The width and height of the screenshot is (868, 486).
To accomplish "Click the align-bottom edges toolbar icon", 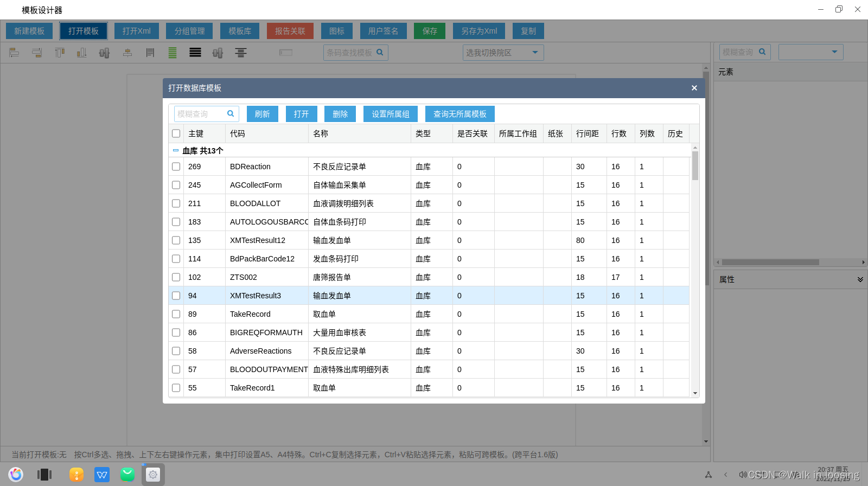I will tap(82, 53).
